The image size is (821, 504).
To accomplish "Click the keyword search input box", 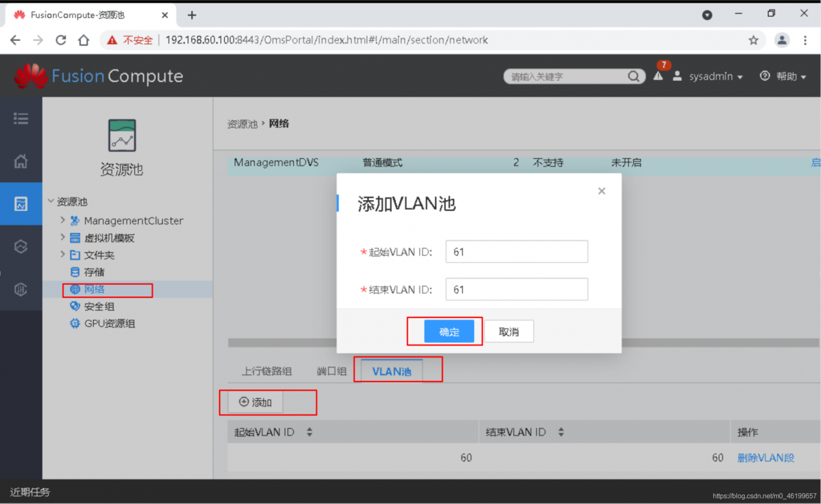I will click(x=566, y=76).
